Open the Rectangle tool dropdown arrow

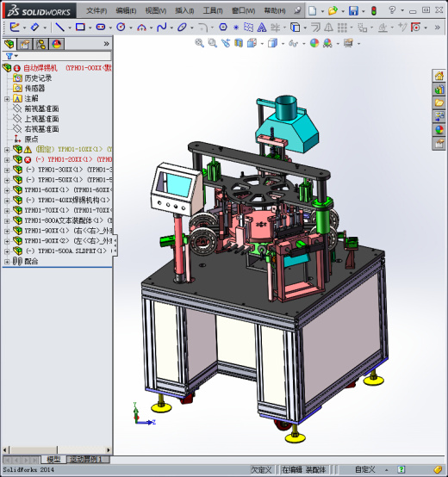click(90, 28)
